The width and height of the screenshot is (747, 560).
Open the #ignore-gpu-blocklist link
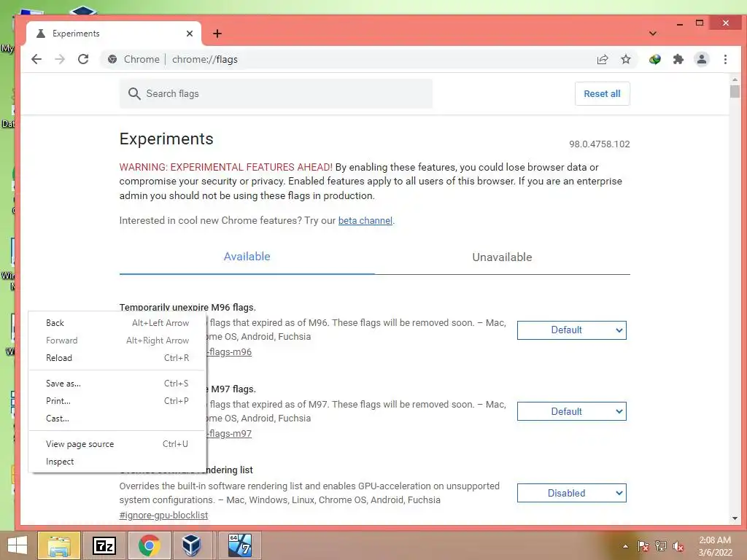pyautogui.click(x=163, y=516)
